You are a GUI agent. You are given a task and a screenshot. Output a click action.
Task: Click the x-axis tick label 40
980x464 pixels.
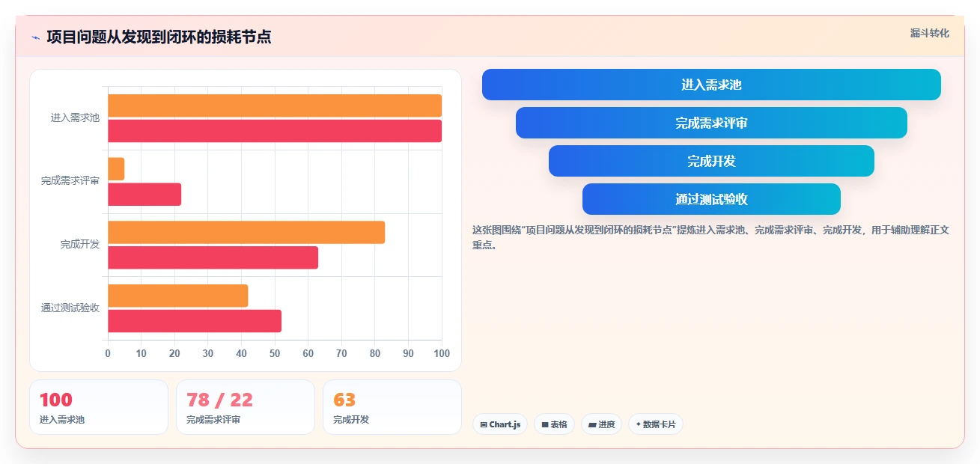click(241, 353)
